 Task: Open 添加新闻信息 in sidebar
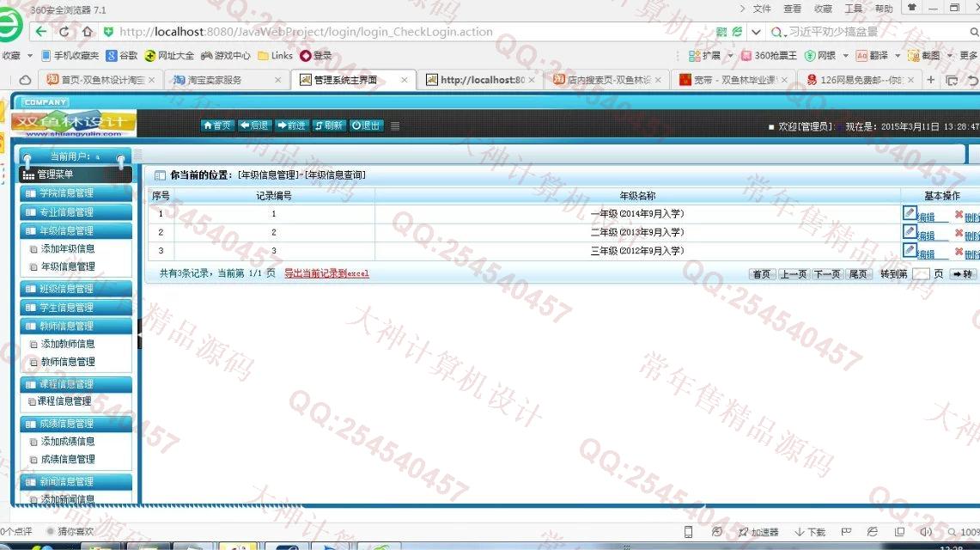pyautogui.click(x=68, y=498)
